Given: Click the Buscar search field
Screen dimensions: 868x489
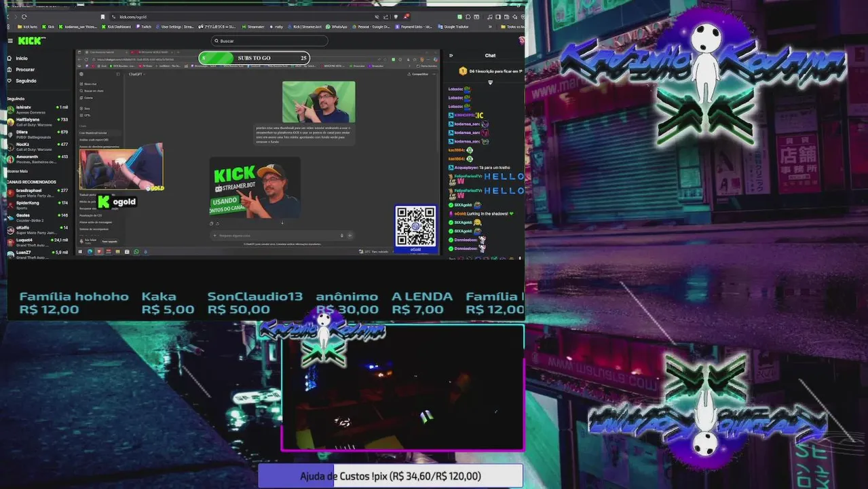Looking at the screenshot, I should [269, 41].
